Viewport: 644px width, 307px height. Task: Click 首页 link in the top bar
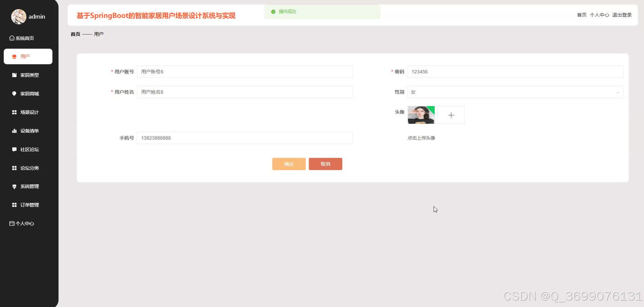tap(582, 15)
